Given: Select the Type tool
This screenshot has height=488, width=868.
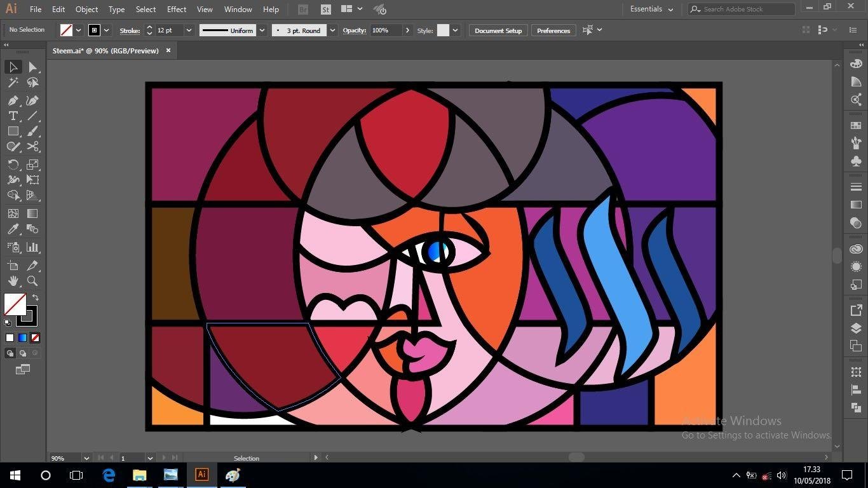Looking at the screenshot, I should [13, 116].
